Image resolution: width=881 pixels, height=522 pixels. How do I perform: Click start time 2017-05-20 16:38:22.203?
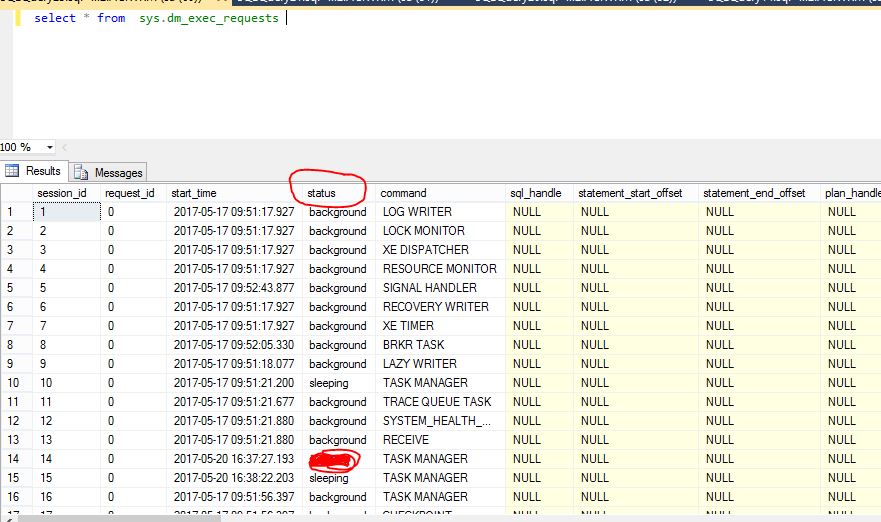(234, 478)
